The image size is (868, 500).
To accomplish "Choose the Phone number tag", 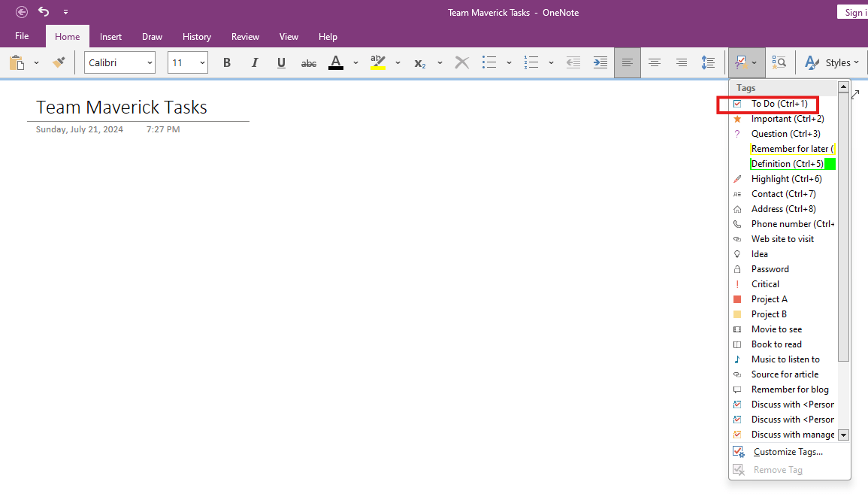I will (x=783, y=224).
